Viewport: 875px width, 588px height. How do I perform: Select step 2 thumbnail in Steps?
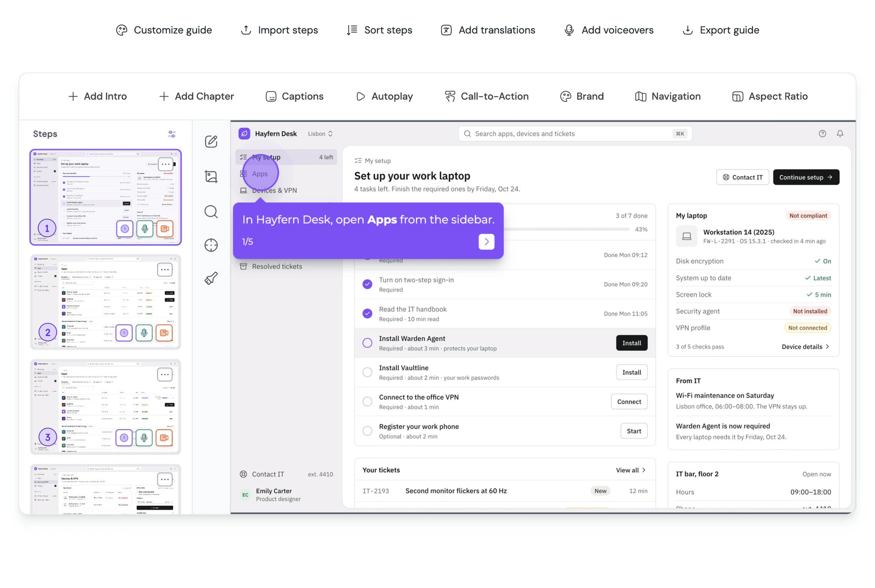[x=105, y=302]
